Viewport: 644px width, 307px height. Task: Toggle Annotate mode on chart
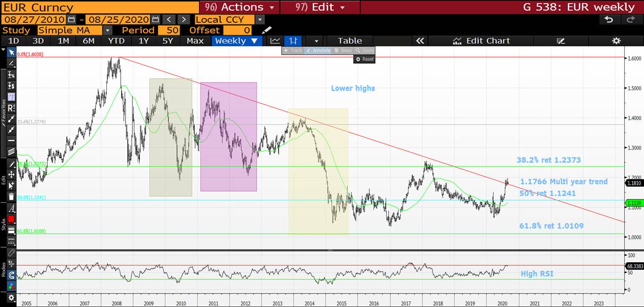[318, 51]
